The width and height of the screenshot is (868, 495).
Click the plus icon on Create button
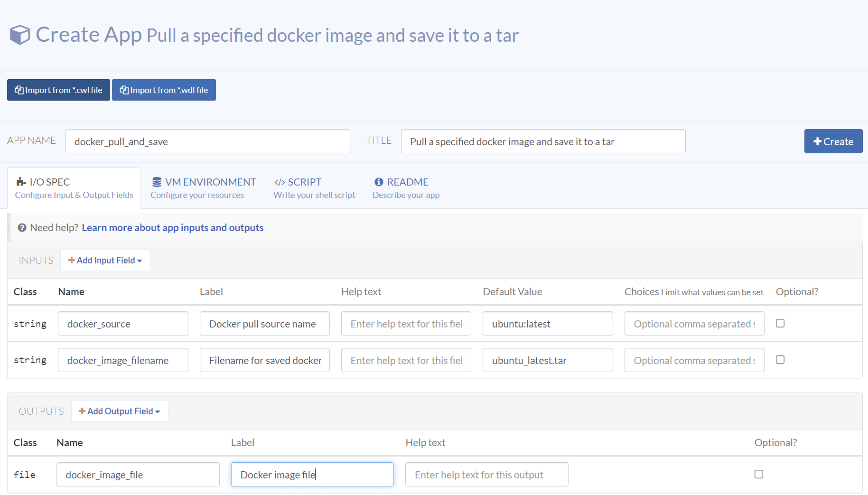tap(817, 141)
